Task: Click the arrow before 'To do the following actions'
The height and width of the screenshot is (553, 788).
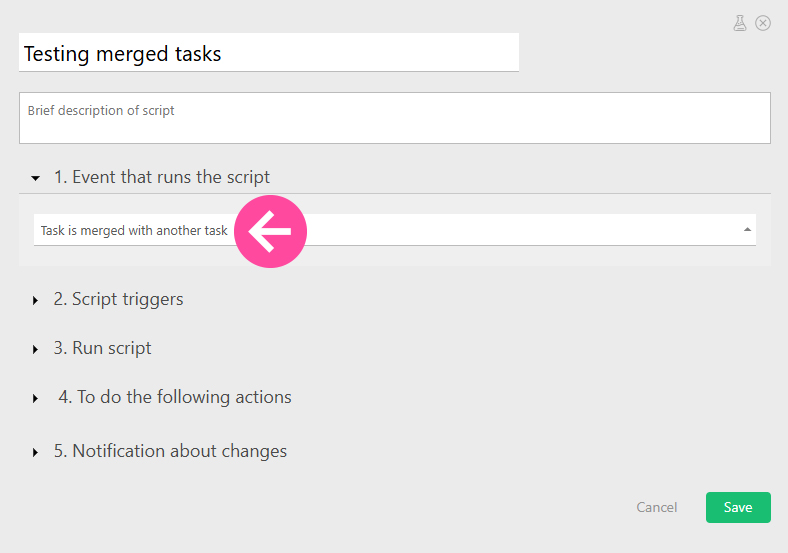Action: [36, 398]
